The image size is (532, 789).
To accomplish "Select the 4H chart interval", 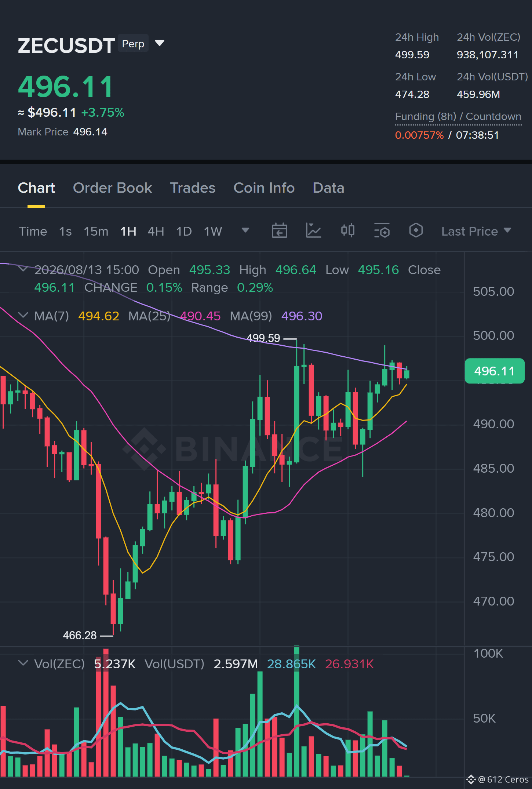I will tap(156, 231).
